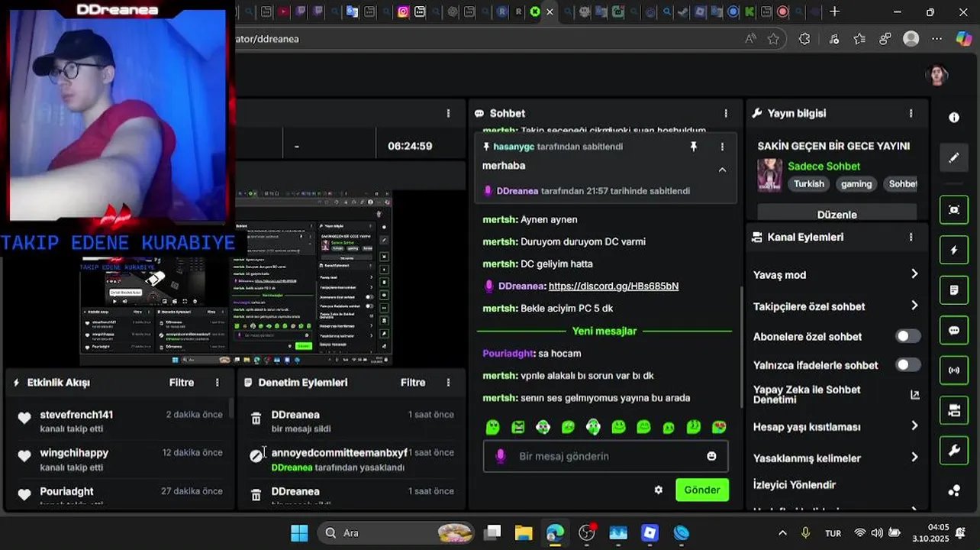Focus the Bir mesaj gönderin input
Viewport: 980px width, 550px height.
pos(605,456)
